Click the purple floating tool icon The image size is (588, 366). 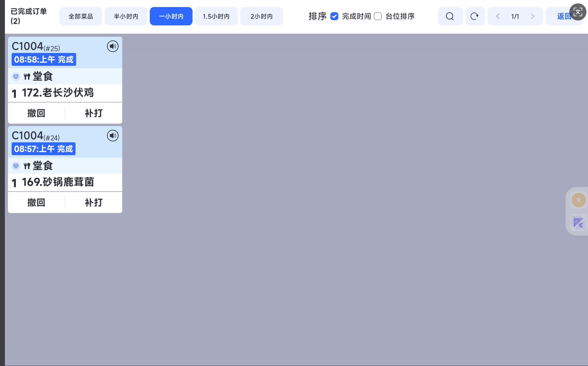point(578,222)
